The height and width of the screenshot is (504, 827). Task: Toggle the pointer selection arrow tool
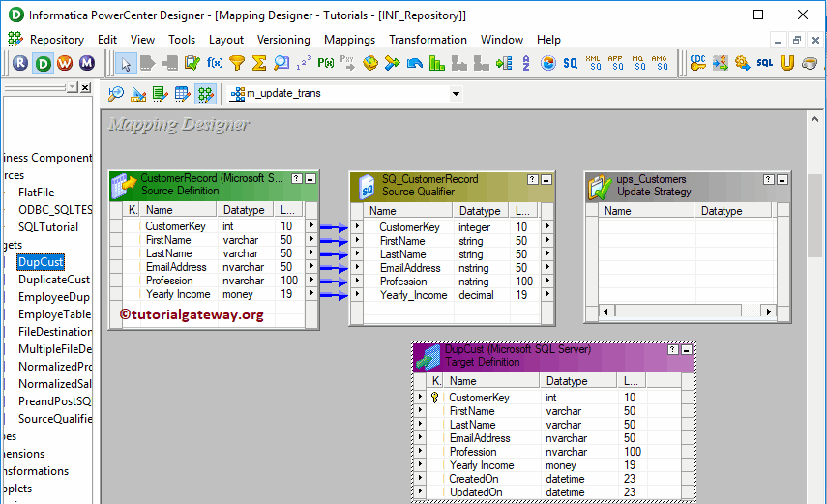click(x=125, y=63)
